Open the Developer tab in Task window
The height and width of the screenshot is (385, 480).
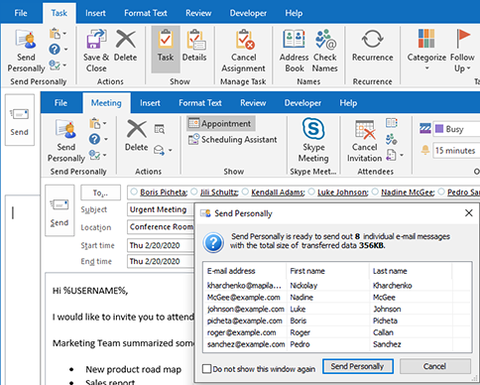pos(248,13)
